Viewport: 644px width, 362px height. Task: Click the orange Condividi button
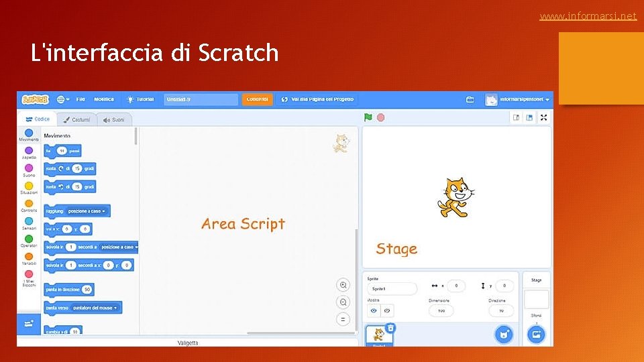point(257,99)
